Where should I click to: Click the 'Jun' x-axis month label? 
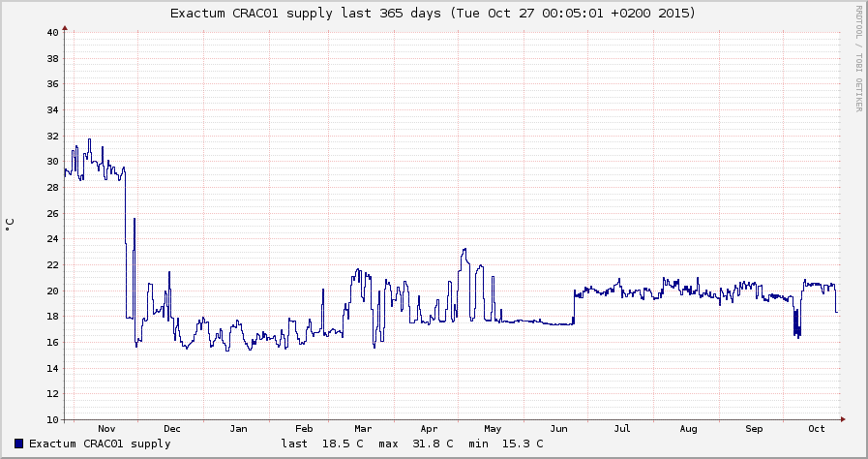pos(558,429)
